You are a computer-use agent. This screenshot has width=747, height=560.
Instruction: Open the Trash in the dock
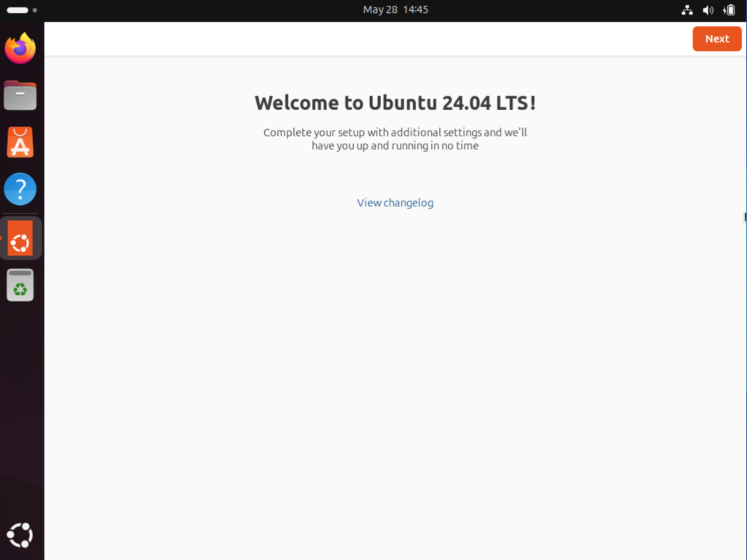pos(20,285)
